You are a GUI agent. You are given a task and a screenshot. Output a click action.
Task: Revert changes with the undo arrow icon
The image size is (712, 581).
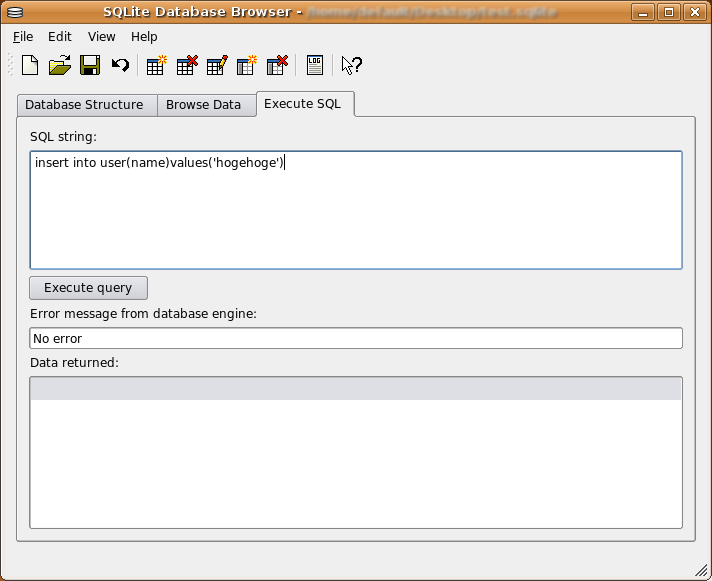(x=120, y=66)
